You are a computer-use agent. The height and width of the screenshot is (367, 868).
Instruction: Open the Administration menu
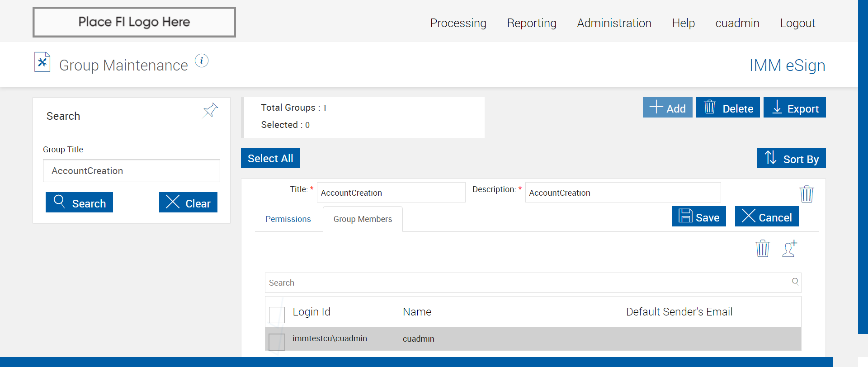click(614, 23)
